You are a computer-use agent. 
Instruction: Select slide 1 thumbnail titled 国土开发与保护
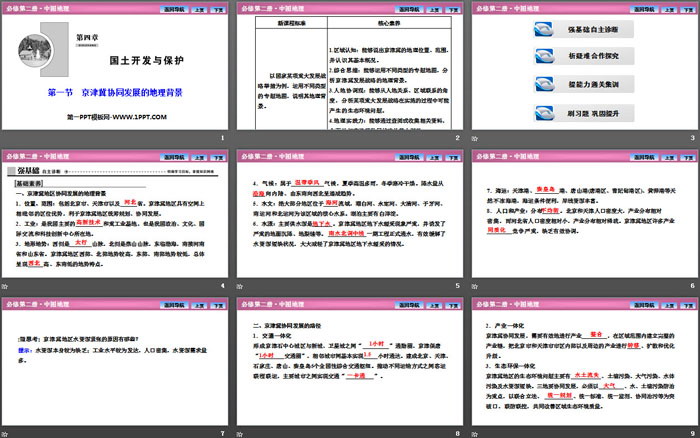115,66
